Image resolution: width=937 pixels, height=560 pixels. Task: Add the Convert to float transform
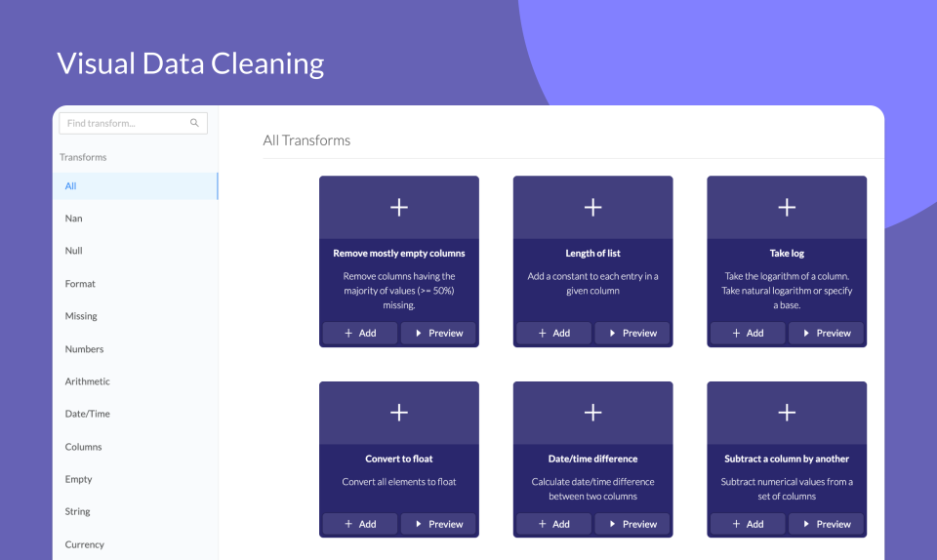[360, 524]
